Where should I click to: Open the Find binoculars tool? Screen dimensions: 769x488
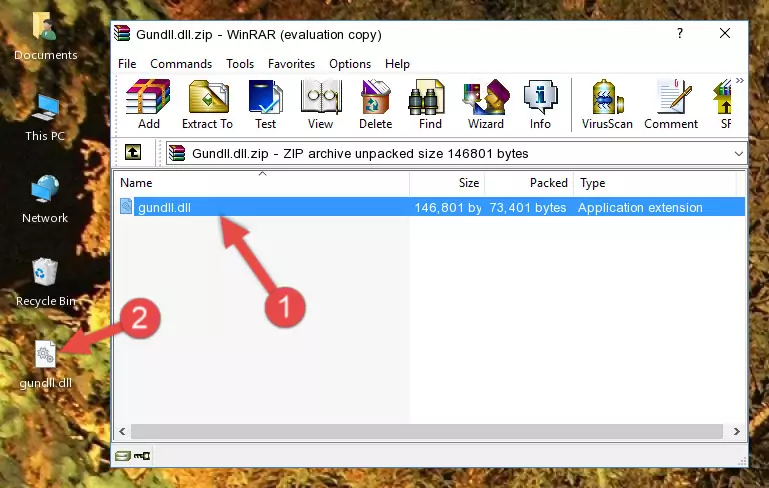coord(430,104)
